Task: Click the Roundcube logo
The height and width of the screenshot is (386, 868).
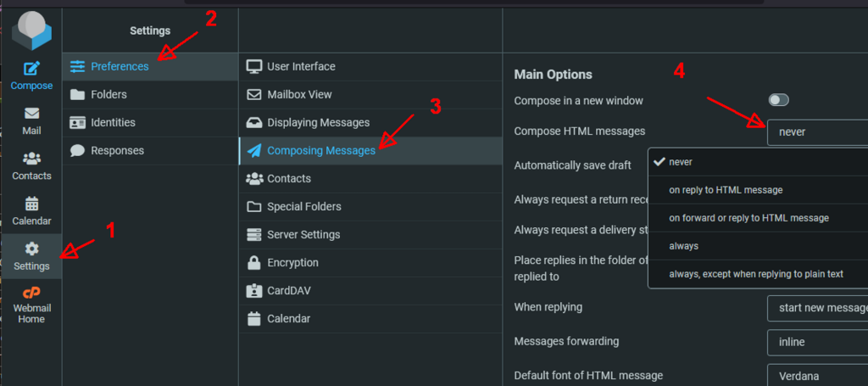Action: [x=31, y=31]
